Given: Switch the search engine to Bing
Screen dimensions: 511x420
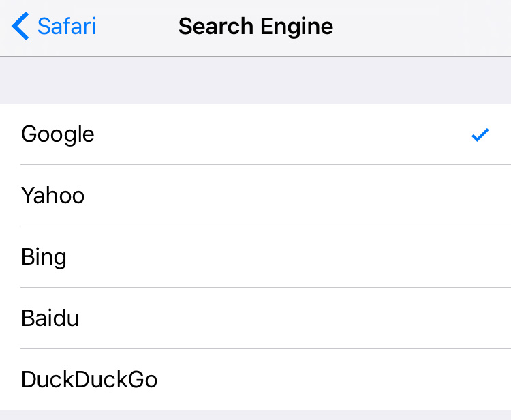Looking at the screenshot, I should [255, 257].
